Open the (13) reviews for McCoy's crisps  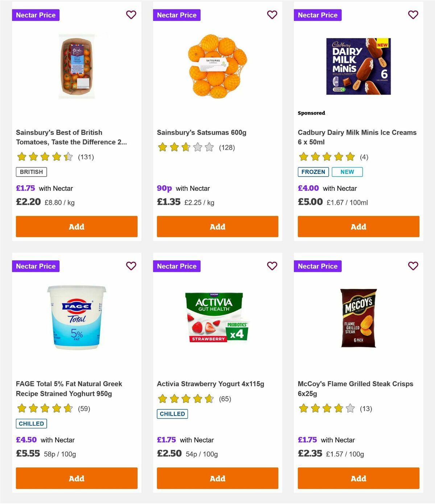click(x=366, y=409)
